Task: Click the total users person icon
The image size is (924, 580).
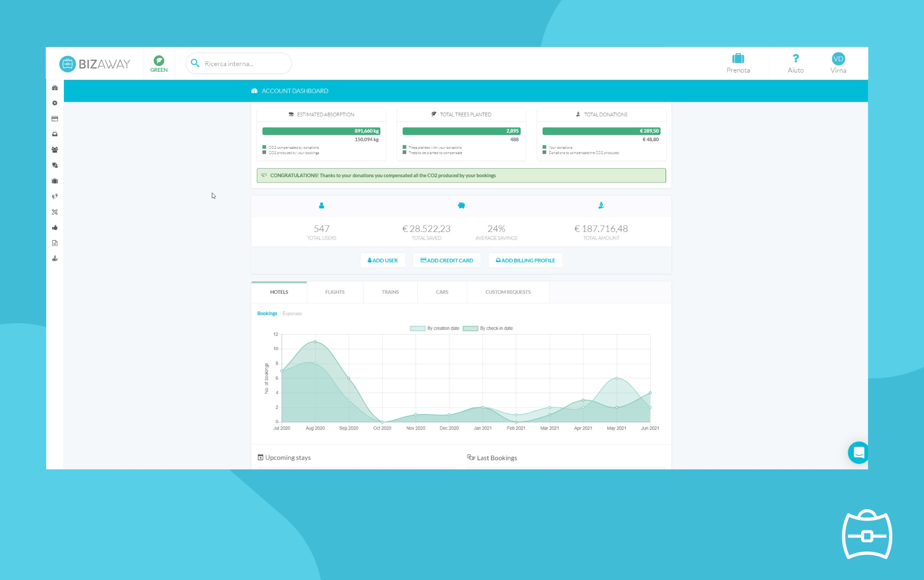Action: [x=322, y=205]
